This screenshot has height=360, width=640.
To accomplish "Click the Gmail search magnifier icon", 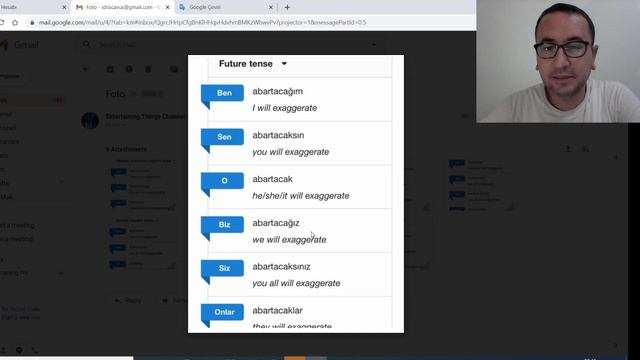I will click(x=87, y=44).
